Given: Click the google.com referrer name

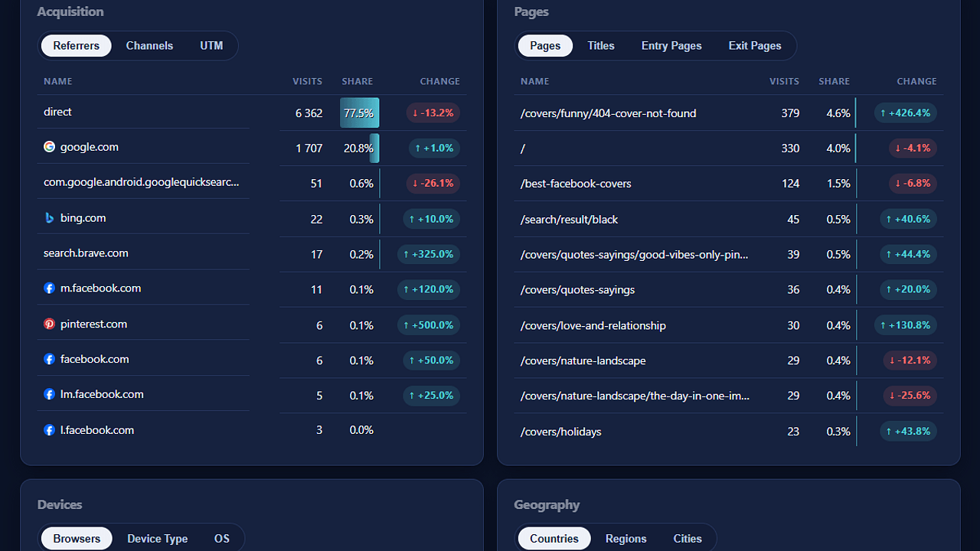Looking at the screenshot, I should pyautogui.click(x=90, y=147).
